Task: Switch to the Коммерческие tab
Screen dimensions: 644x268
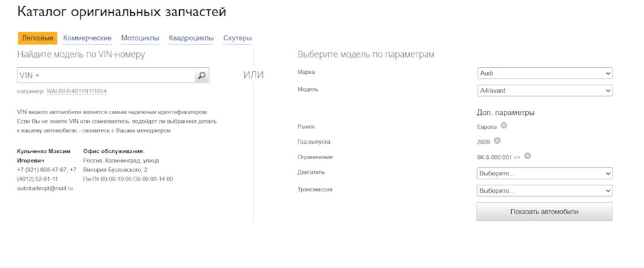Action: click(x=87, y=38)
